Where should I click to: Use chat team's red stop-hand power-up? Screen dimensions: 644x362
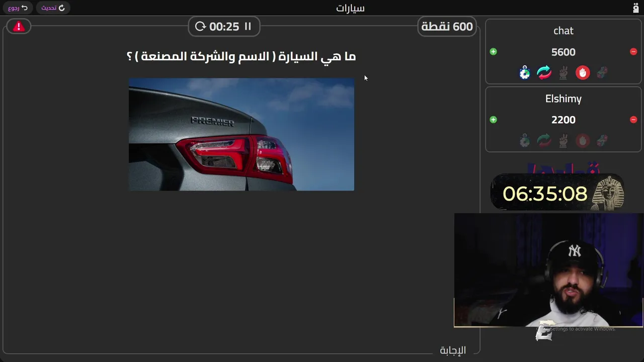(x=583, y=73)
